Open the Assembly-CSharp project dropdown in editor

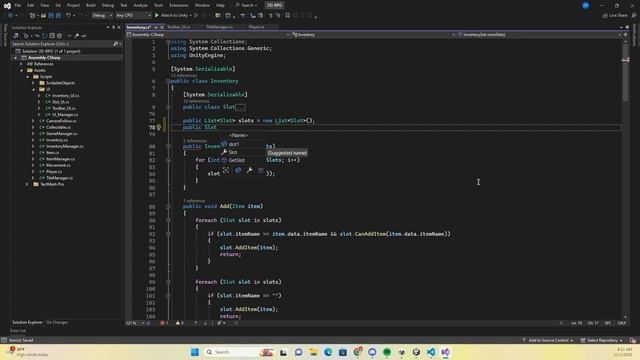click(x=208, y=35)
